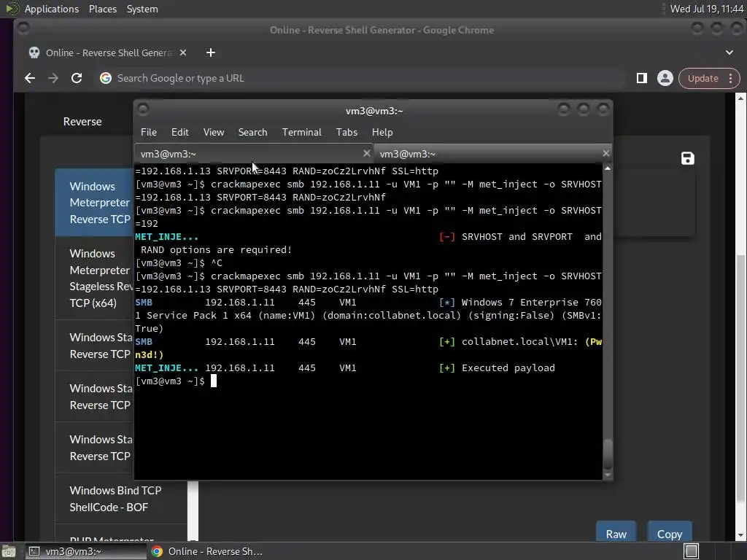Click the Reverse tab on the page
The image size is (747, 560).
pos(82,122)
